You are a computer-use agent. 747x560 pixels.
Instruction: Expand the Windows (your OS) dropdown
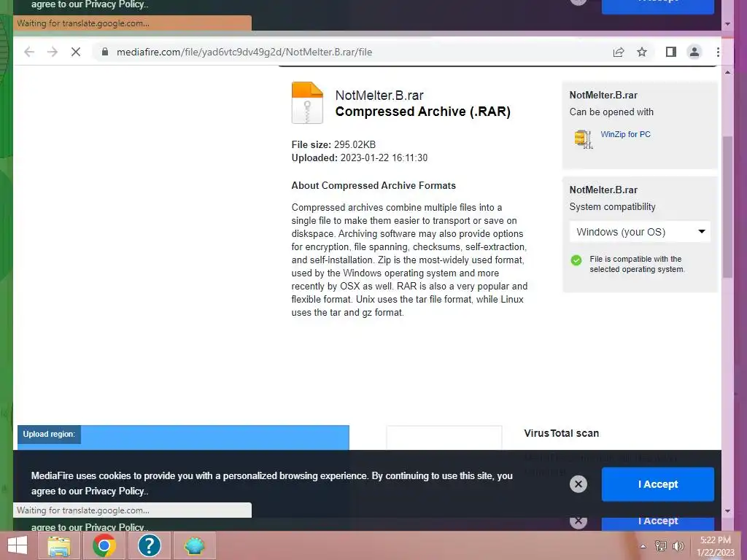pos(640,232)
